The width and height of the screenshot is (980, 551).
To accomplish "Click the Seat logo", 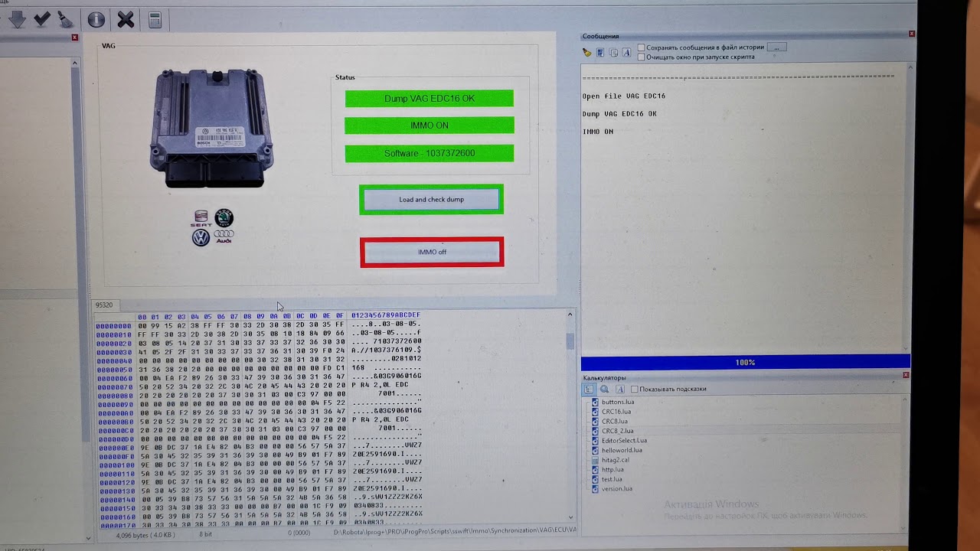I will (x=201, y=218).
